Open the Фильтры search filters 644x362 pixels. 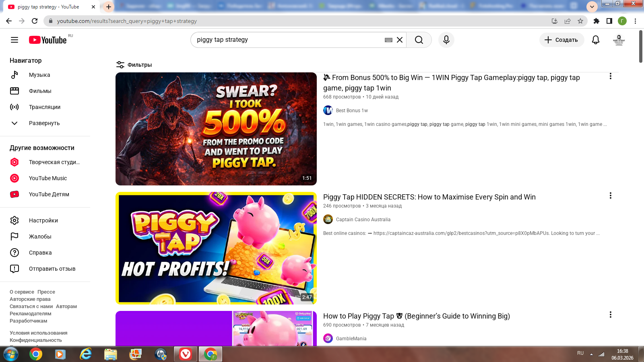[x=134, y=65]
